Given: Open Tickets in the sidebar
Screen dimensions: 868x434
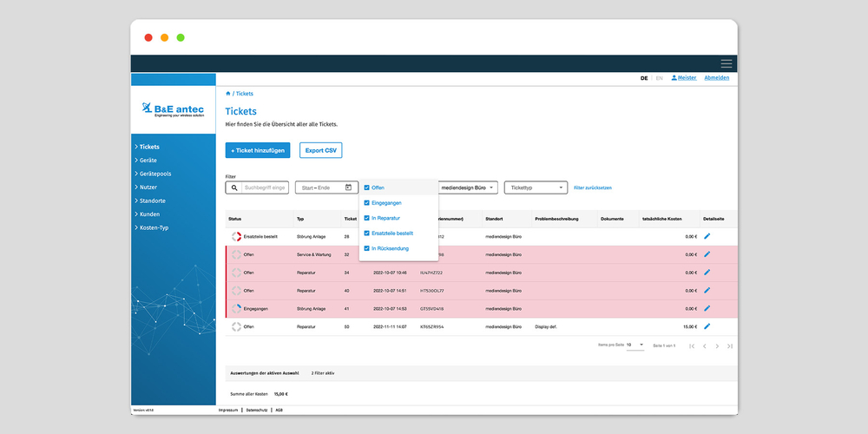Looking at the screenshot, I should (x=149, y=147).
